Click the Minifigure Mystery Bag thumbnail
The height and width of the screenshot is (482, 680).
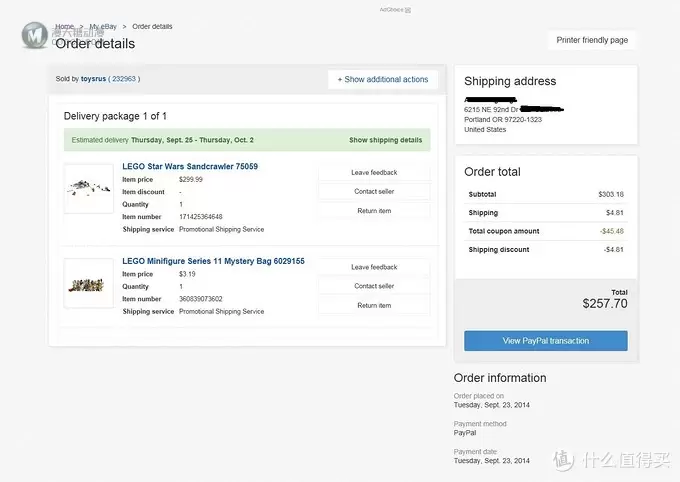(89, 283)
